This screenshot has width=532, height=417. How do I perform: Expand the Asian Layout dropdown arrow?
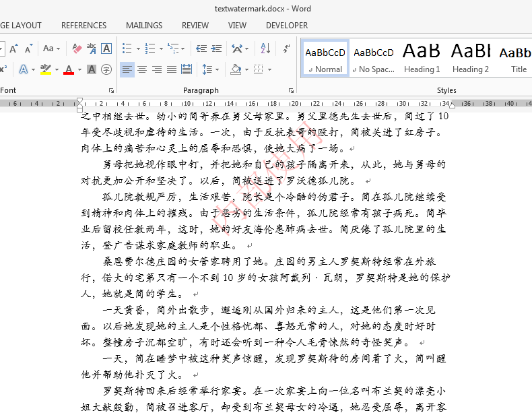246,49
